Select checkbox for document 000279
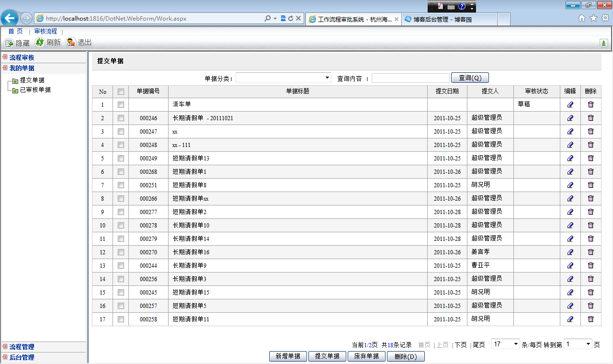Viewport: 613px width, 364px height. click(x=121, y=239)
